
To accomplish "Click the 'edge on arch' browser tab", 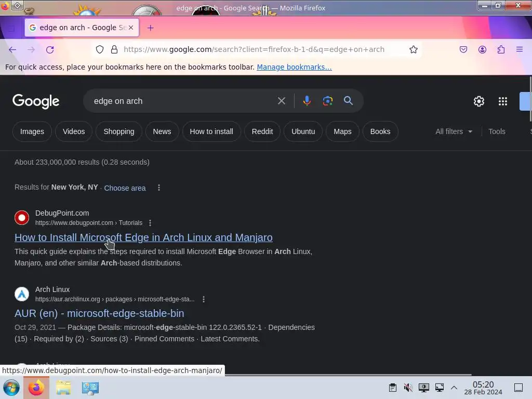I will 82,28.
